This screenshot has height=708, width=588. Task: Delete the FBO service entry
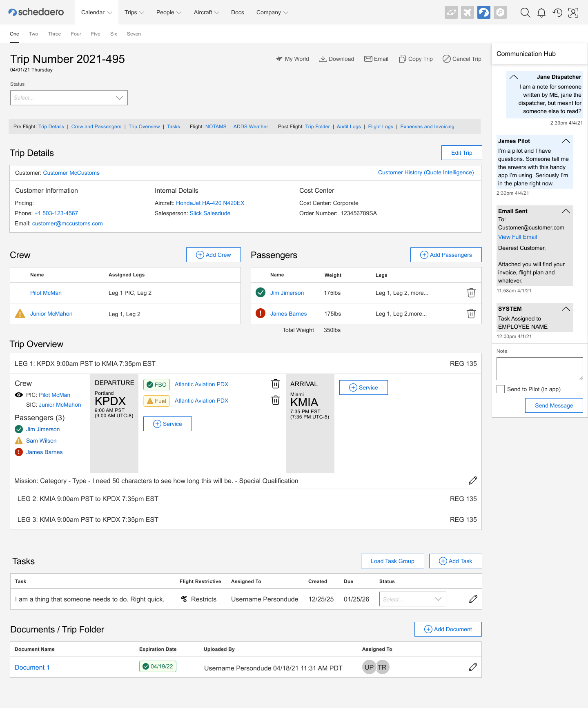coord(276,384)
